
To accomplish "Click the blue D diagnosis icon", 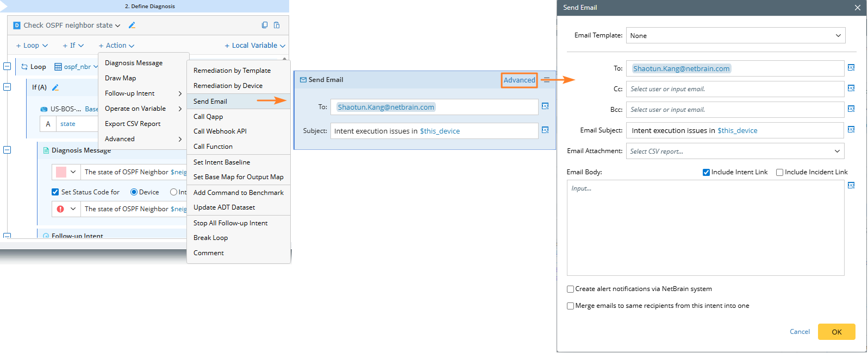I will pos(17,26).
